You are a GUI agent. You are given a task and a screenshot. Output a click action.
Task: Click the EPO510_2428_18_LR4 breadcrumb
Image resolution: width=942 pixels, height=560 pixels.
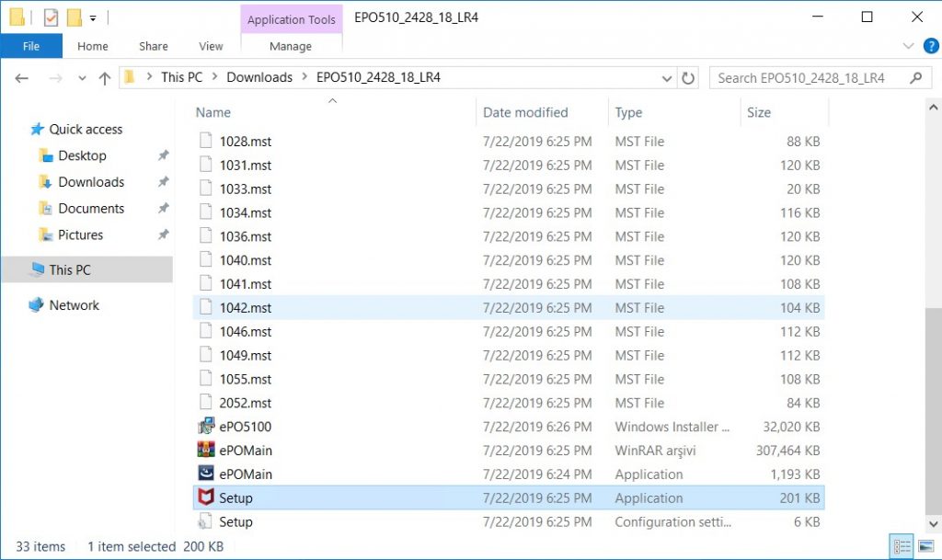pos(378,77)
